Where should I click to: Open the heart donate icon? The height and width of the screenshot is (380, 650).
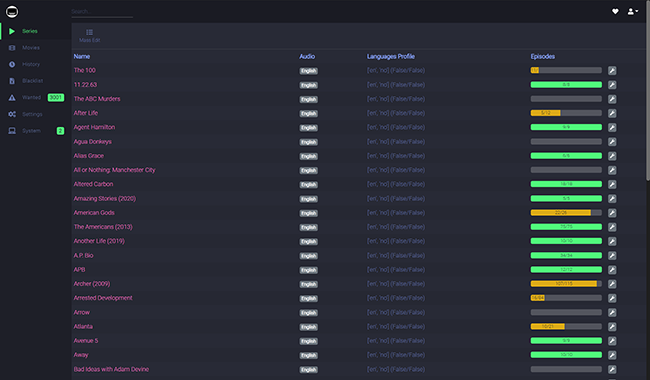click(x=615, y=12)
